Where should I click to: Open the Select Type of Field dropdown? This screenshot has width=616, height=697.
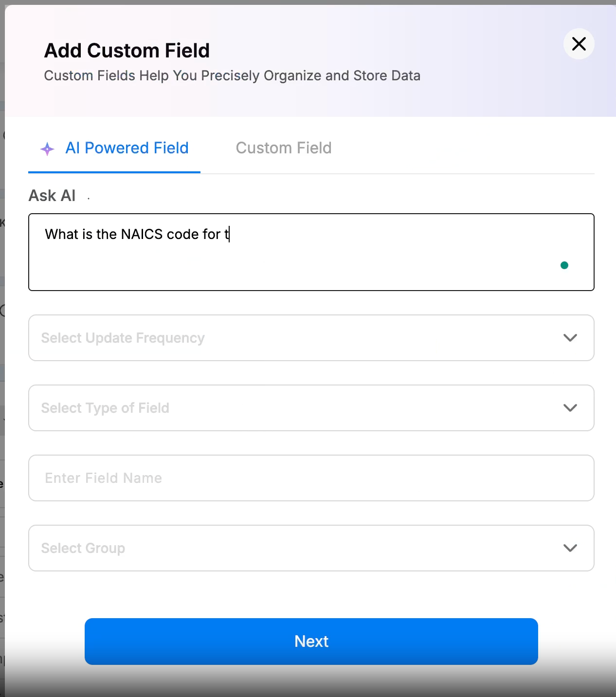coord(311,408)
